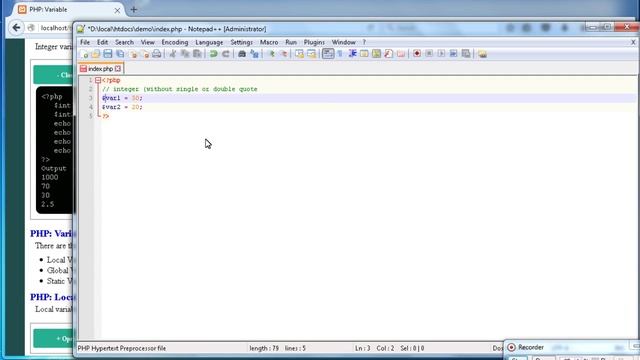Create a new file in Notepad++
Viewport: 640px width, 360px height.
pyautogui.click(x=84, y=54)
